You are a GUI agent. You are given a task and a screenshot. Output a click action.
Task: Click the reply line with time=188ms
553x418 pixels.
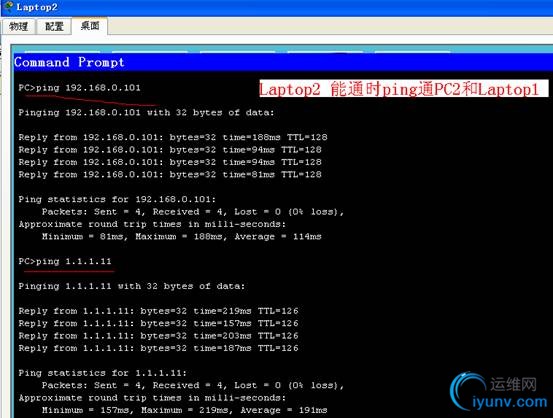(x=173, y=137)
